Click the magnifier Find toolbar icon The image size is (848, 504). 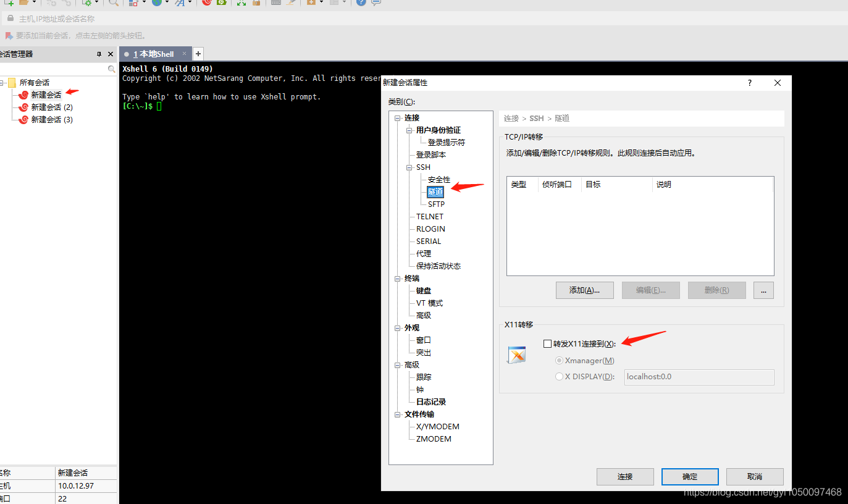[114, 2]
